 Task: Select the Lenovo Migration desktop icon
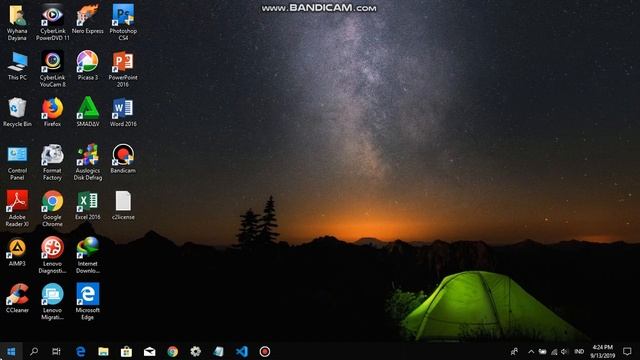pyautogui.click(x=53, y=302)
